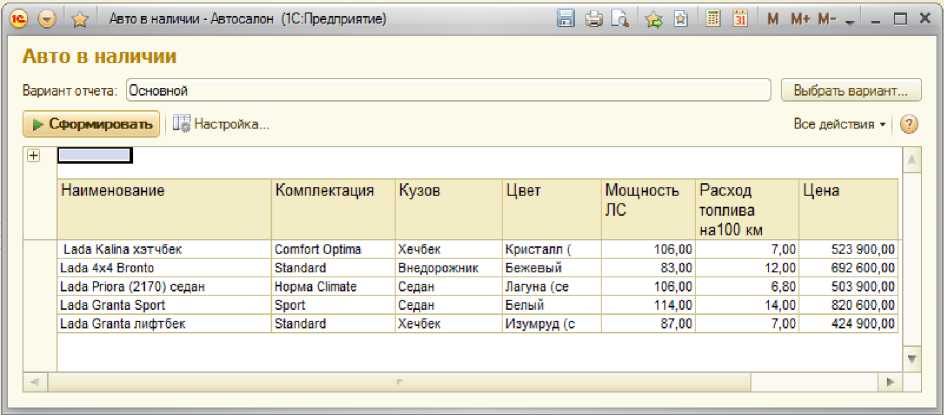944x415 pixels.
Task: Click the Изумруд (с color cell
Action: click(552, 324)
